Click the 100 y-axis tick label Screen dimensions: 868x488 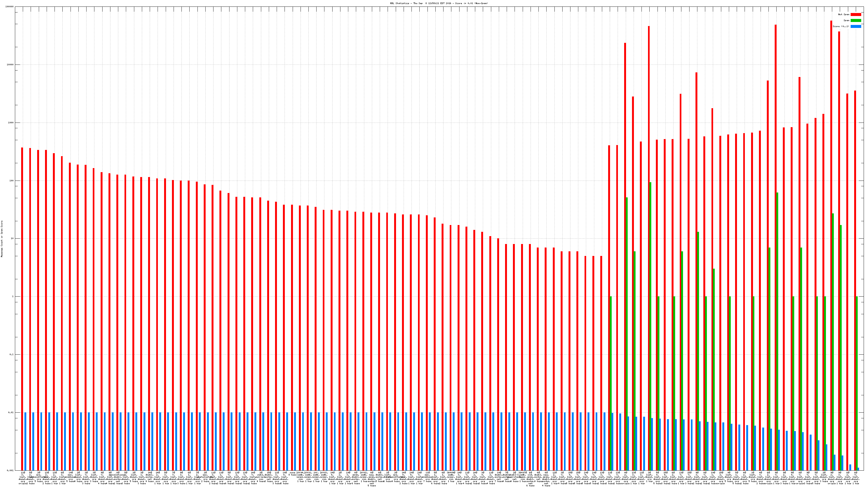[x=12, y=181]
